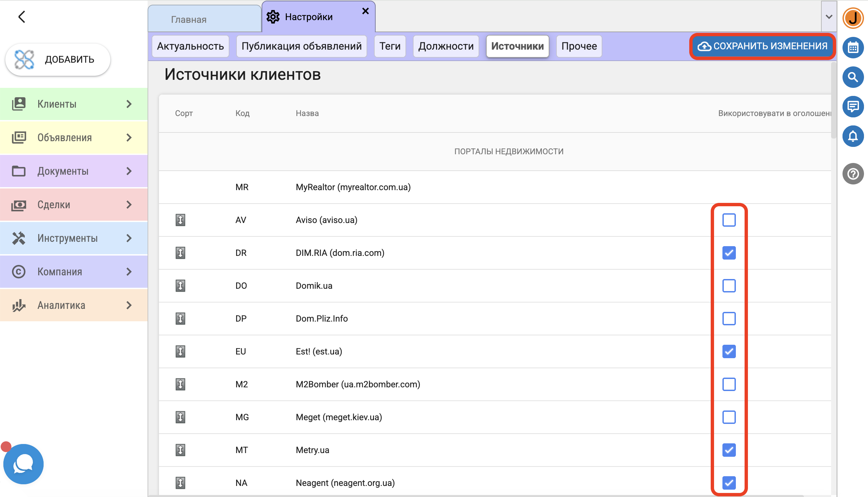Click the Добавить button

[58, 59]
